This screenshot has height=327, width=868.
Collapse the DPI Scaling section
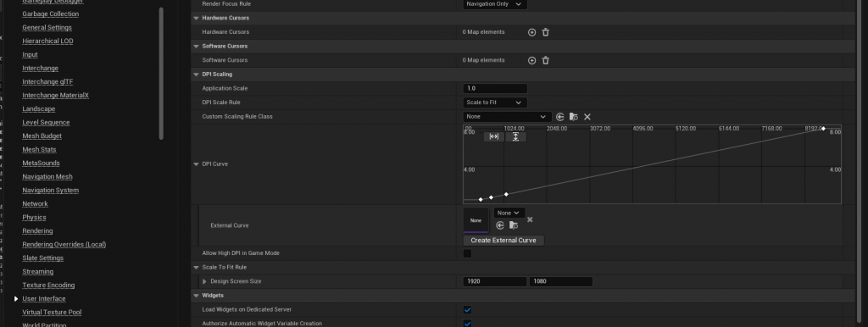coord(196,75)
